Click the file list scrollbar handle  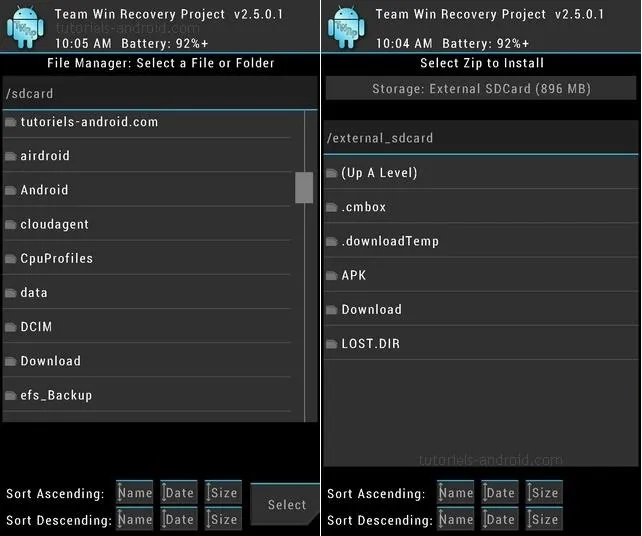pos(304,188)
